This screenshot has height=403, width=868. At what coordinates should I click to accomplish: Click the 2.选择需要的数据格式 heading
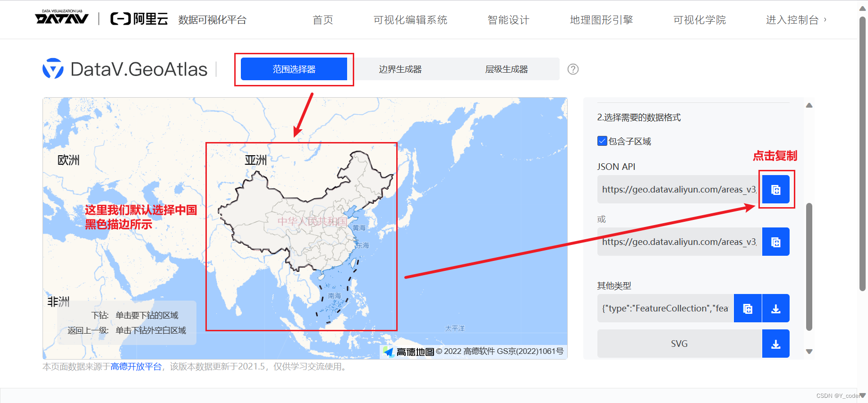639,118
